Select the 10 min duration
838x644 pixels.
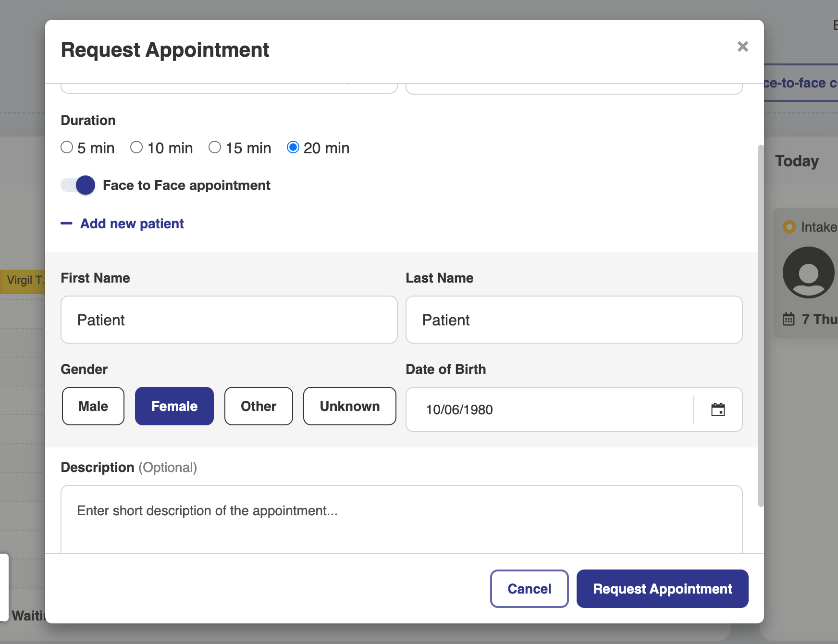(x=136, y=147)
